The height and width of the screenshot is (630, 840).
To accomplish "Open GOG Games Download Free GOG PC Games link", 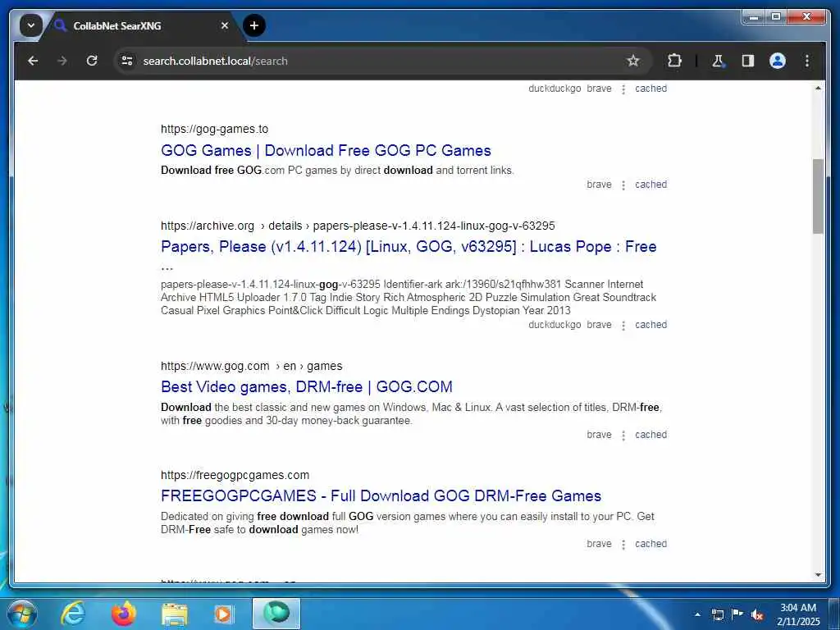I will 326,151.
